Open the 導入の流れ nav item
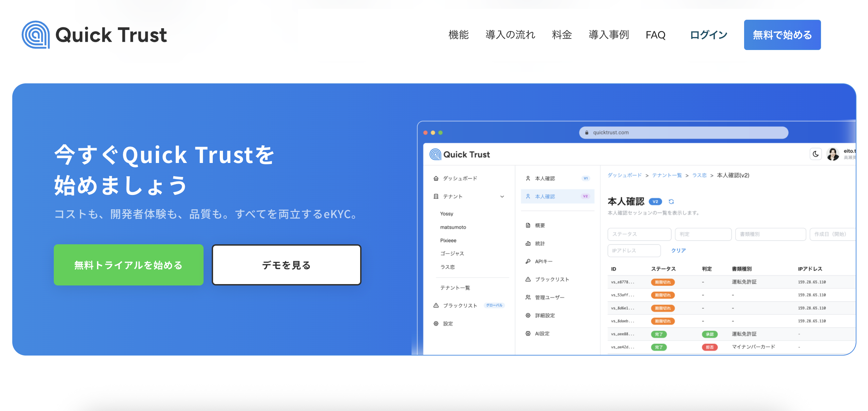The image size is (868, 411). (x=510, y=35)
